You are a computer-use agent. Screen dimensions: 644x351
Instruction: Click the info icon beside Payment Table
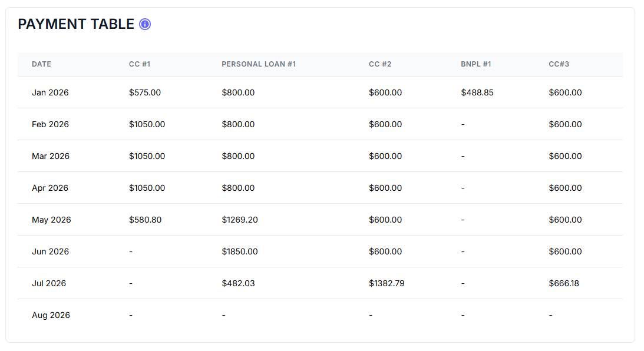click(145, 24)
